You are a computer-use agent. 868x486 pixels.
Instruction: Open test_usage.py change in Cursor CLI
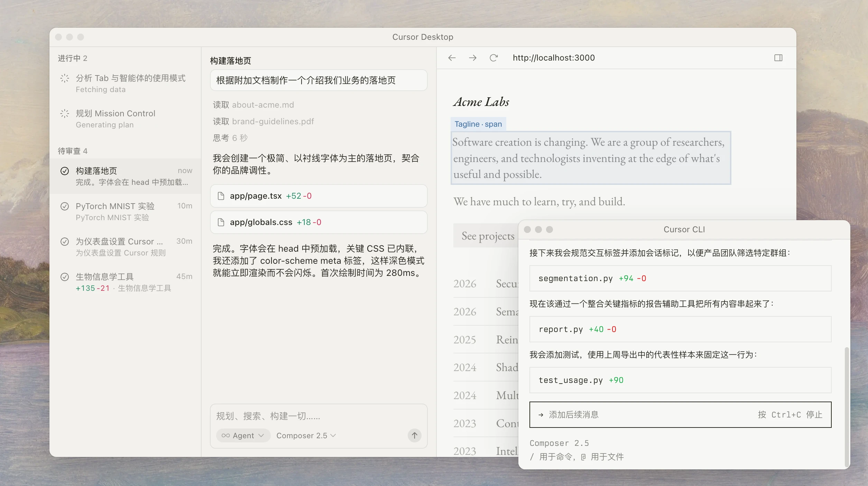click(x=680, y=380)
